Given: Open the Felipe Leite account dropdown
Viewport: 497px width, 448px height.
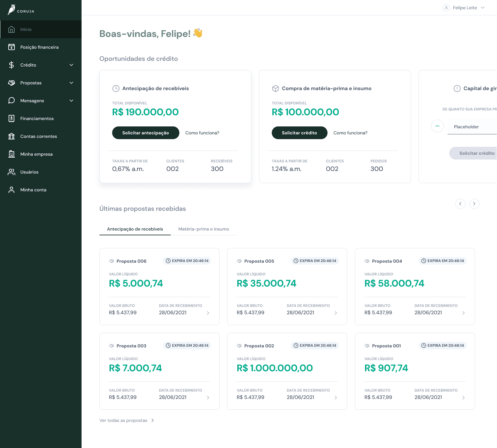Looking at the screenshot, I should click(x=464, y=8).
